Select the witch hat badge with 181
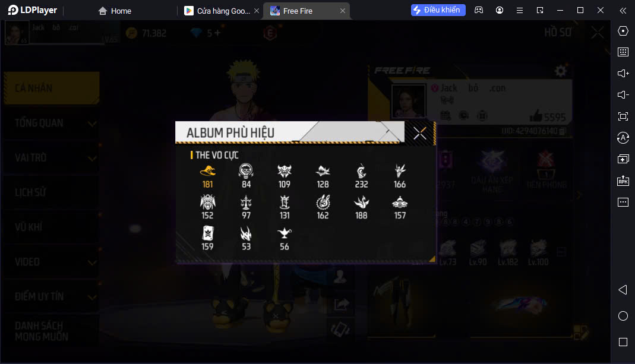 click(207, 176)
